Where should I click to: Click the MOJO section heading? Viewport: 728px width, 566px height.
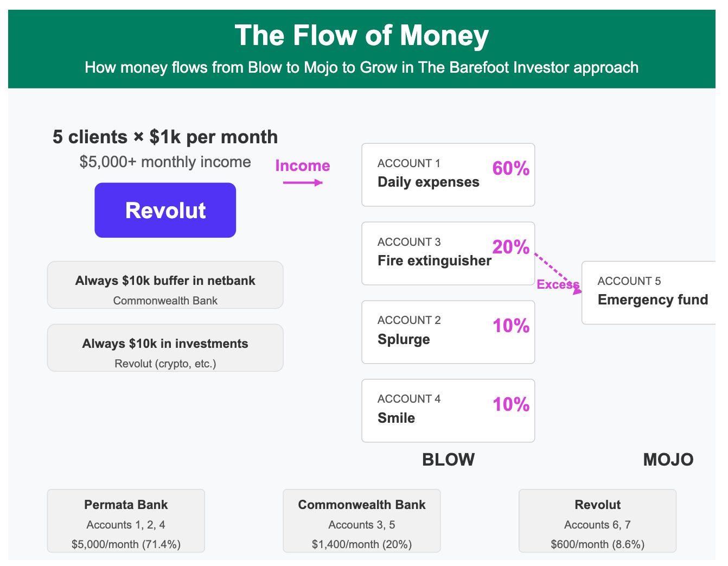pyautogui.click(x=668, y=460)
